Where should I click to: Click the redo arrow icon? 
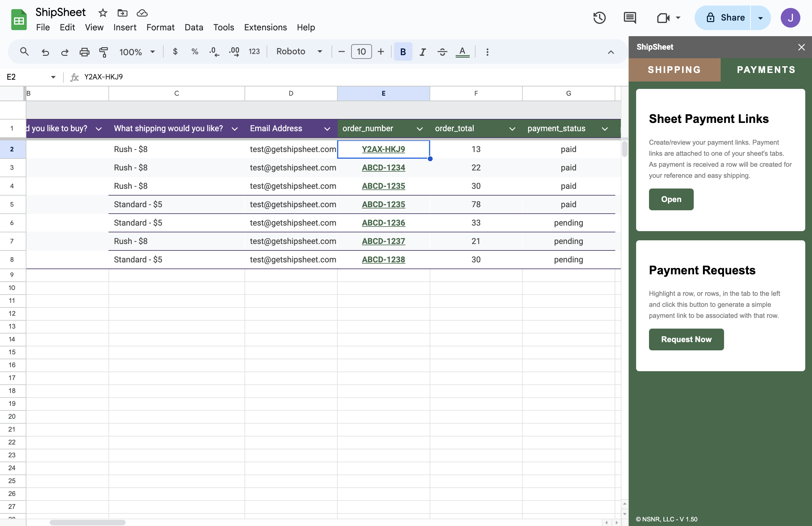tap(64, 52)
